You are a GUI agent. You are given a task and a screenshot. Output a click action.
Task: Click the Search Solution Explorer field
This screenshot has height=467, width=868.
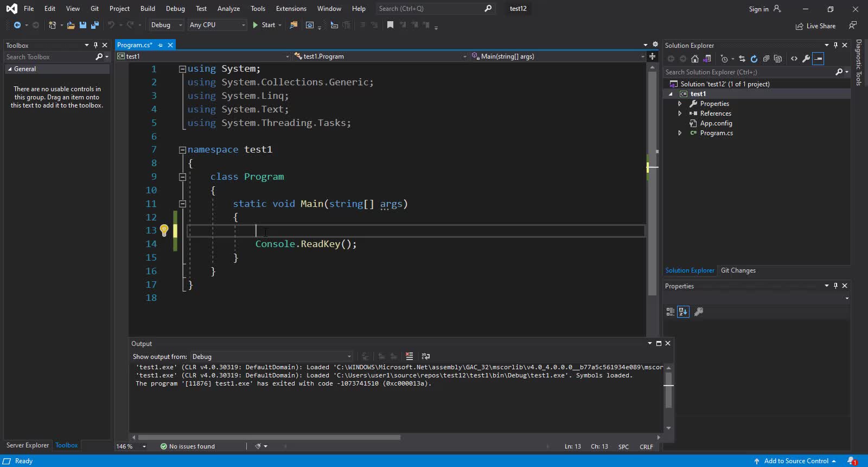[x=749, y=72]
